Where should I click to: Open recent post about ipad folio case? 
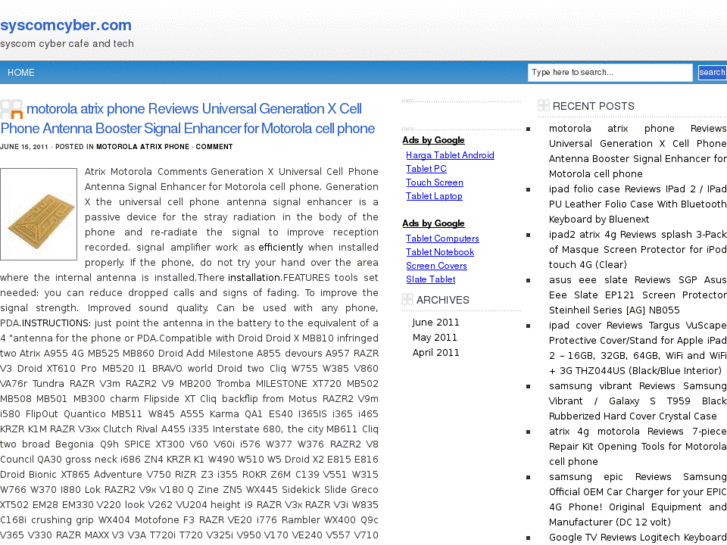coord(638,204)
